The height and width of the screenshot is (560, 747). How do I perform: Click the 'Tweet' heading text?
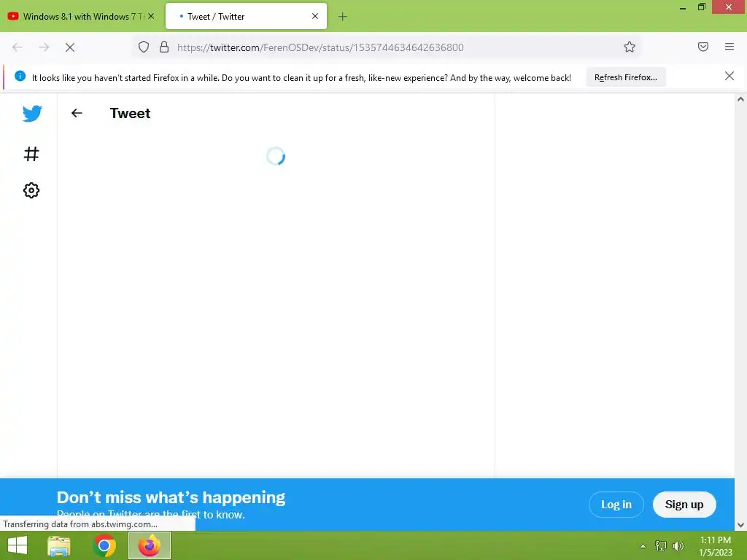(x=130, y=113)
